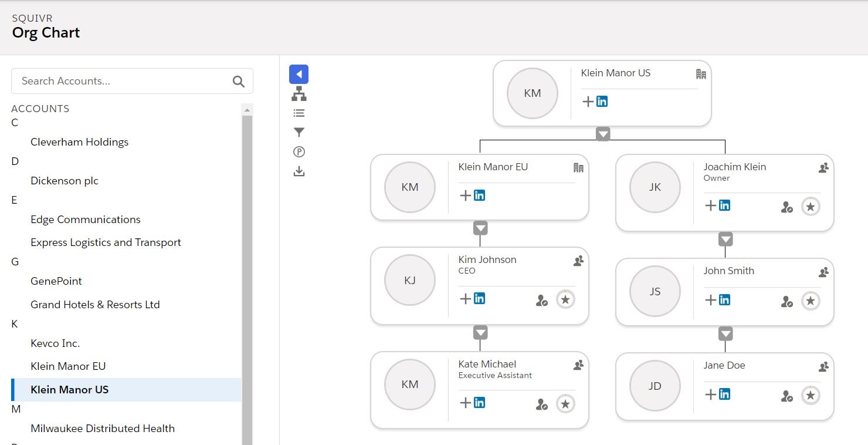The height and width of the screenshot is (445, 868).
Task: Click plus icon on Kate Michael card
Action: click(x=465, y=403)
